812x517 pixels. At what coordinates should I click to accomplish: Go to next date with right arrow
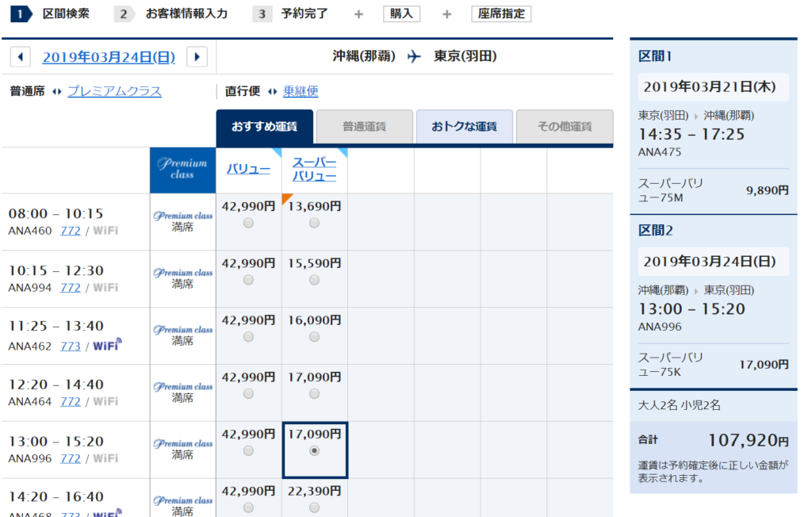point(197,57)
